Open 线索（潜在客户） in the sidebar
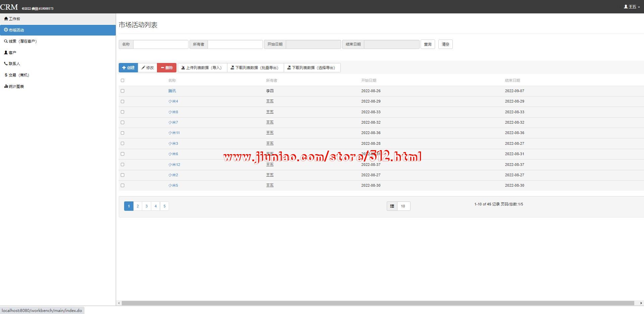The image size is (644, 314). tap(20, 41)
